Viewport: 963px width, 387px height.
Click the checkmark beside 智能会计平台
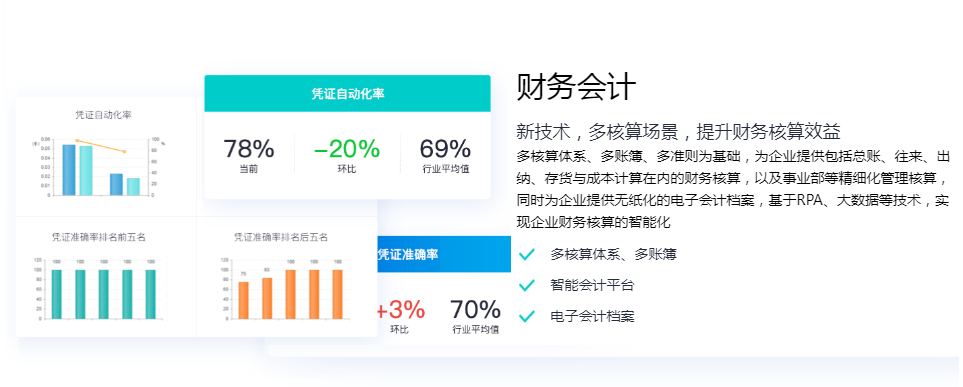pyautogui.click(x=526, y=285)
